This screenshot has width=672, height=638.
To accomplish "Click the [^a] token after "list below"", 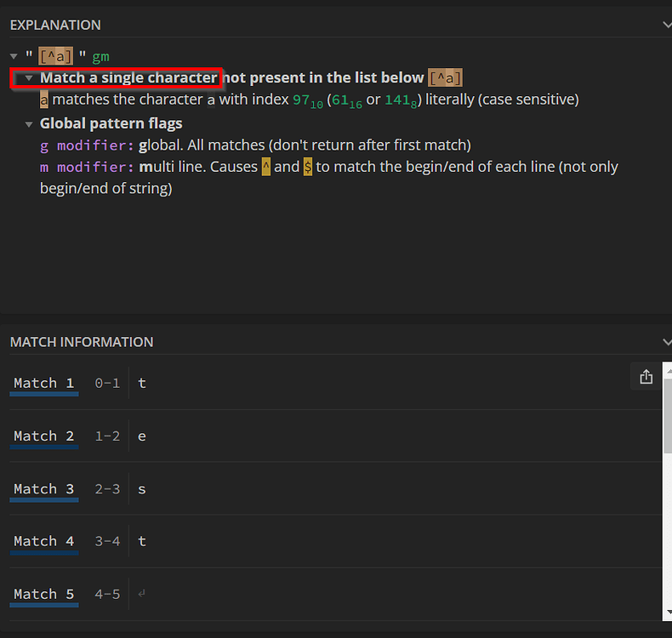I will click(x=445, y=78).
